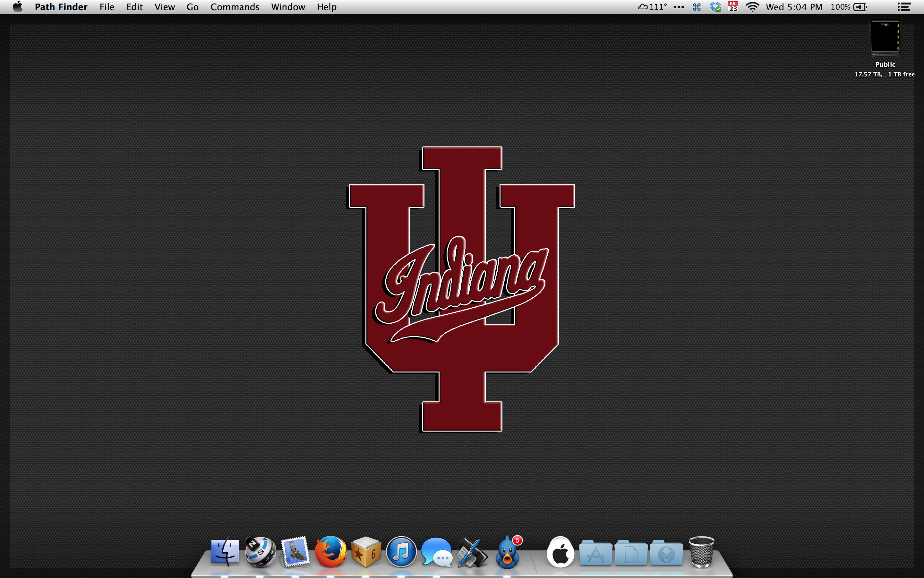924x578 pixels.
Task: Open the Trash in the Dock
Action: tap(701, 552)
